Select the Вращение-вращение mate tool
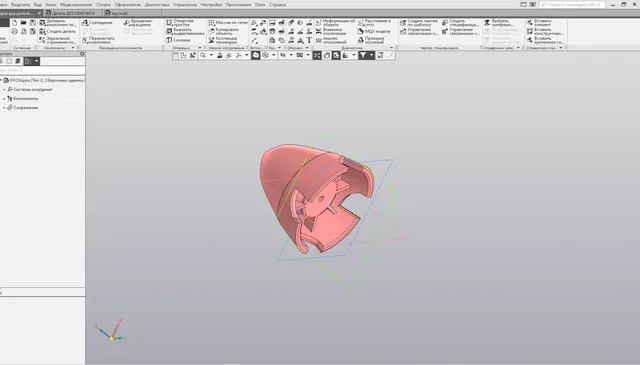Screen dimensions: 640x365 [x=138, y=23]
